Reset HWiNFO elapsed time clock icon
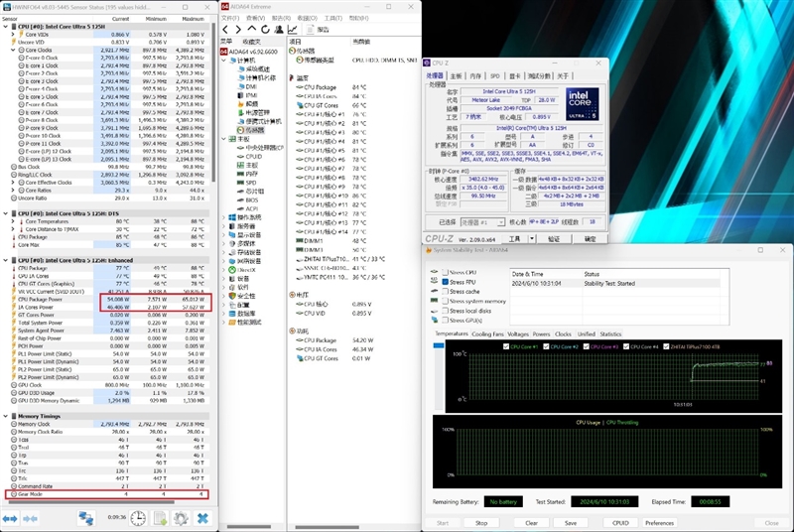794x532 pixels. (x=138, y=518)
